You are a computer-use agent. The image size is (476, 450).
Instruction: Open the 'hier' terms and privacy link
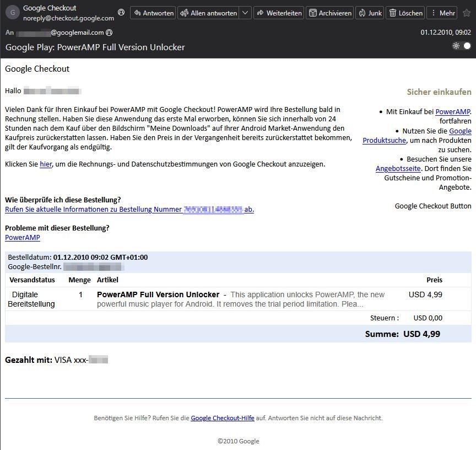46,164
